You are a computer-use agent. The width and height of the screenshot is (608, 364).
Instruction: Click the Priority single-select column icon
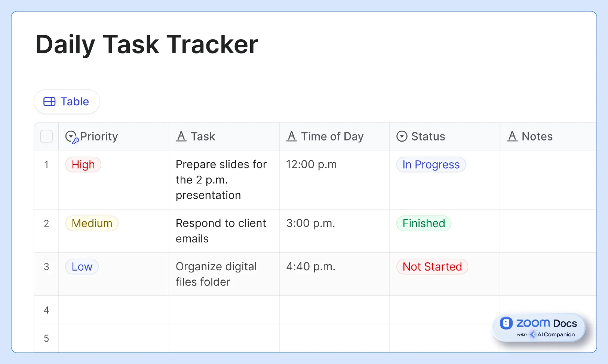point(71,136)
